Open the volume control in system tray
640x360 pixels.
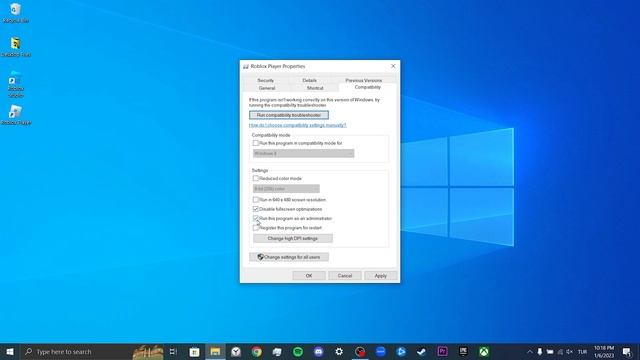coord(570,351)
